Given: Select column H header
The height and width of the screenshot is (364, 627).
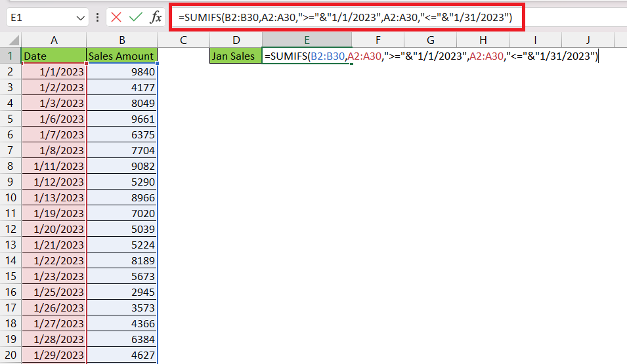Looking at the screenshot, I should pos(483,40).
